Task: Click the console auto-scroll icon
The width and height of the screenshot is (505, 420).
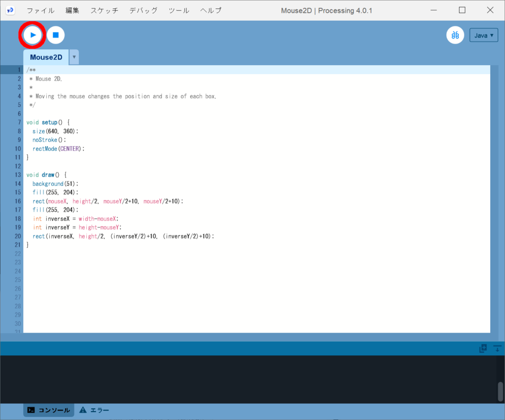Action: tap(497, 348)
